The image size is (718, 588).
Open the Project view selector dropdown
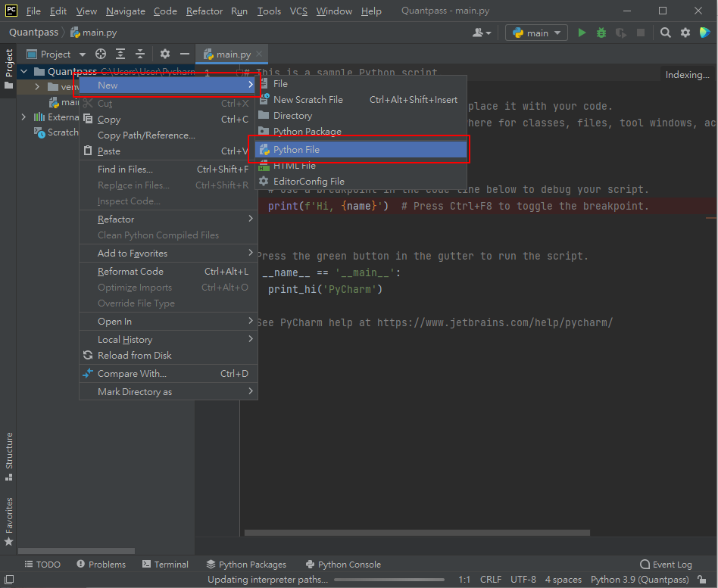56,54
